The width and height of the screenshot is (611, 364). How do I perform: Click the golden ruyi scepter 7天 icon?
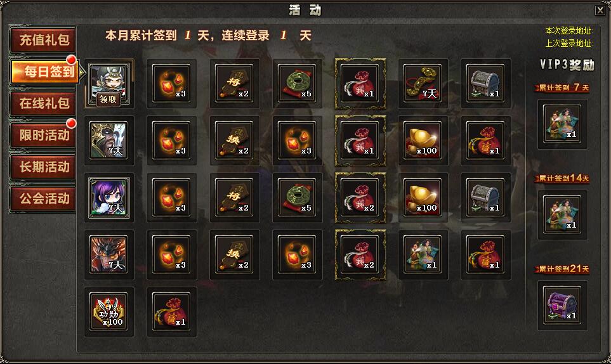pyautogui.click(x=423, y=83)
